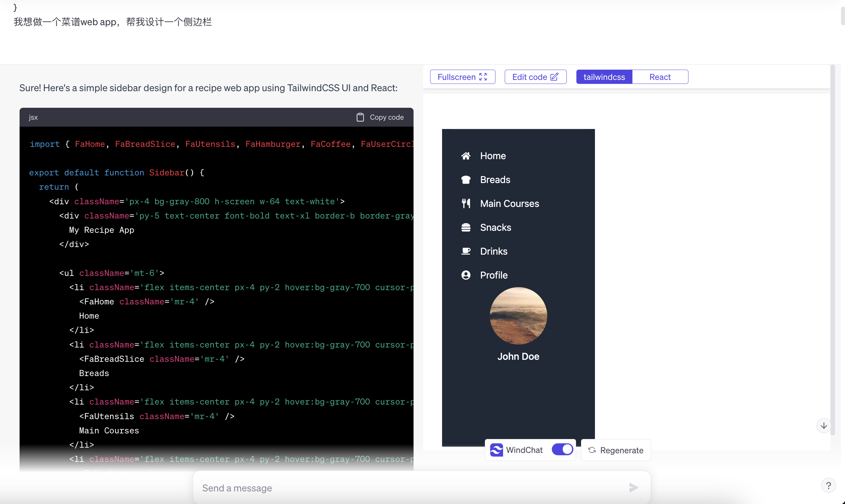Switch preview to tailwindcss mode
The image size is (845, 504).
604,77
